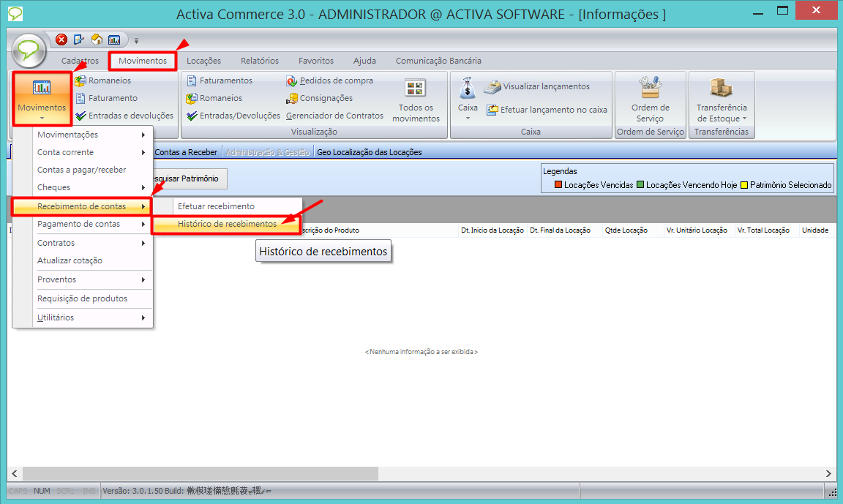
Task: Open the Geo Localização das Locações tab
Action: point(370,152)
